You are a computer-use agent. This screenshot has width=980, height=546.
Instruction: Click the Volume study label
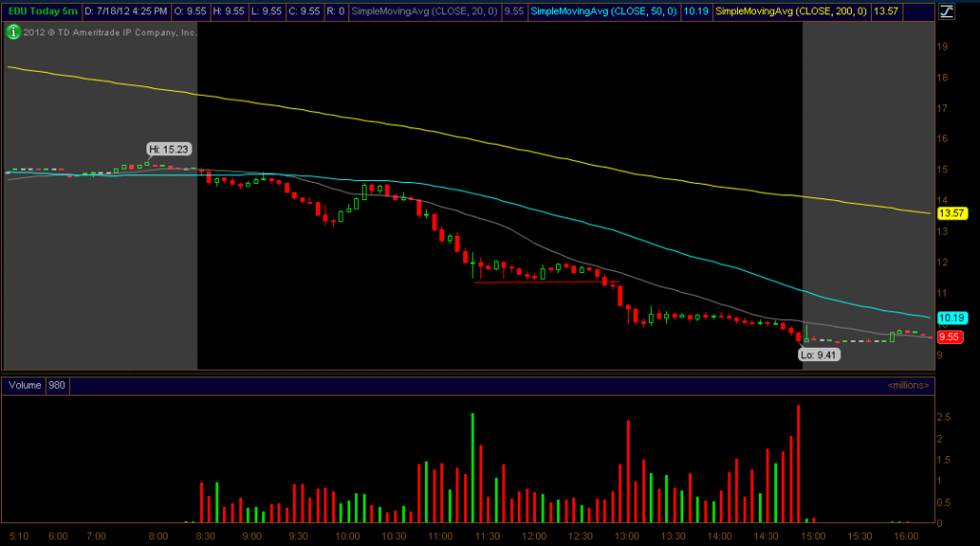[x=25, y=385]
